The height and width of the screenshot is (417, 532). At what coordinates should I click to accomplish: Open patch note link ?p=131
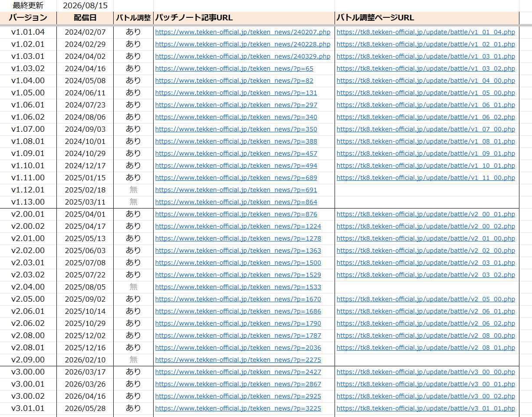[x=236, y=93]
